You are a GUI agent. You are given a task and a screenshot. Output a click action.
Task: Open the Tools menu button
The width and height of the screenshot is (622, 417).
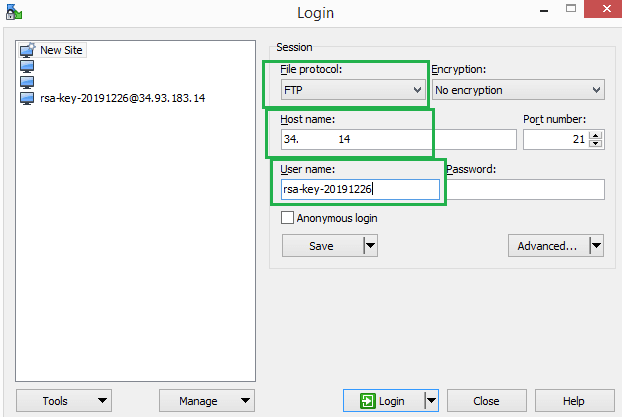pyautogui.click(x=64, y=401)
